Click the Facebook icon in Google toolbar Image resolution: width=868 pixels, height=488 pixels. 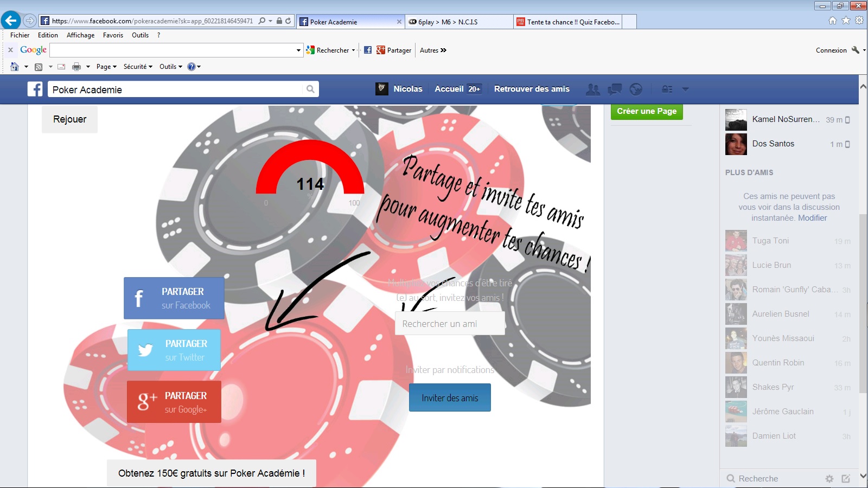click(368, 50)
